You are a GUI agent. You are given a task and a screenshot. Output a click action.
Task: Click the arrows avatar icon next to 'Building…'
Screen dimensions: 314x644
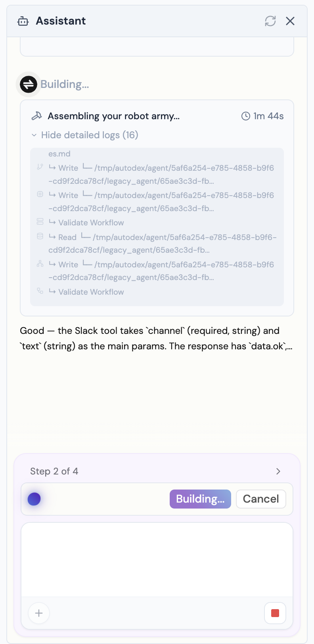click(x=28, y=84)
